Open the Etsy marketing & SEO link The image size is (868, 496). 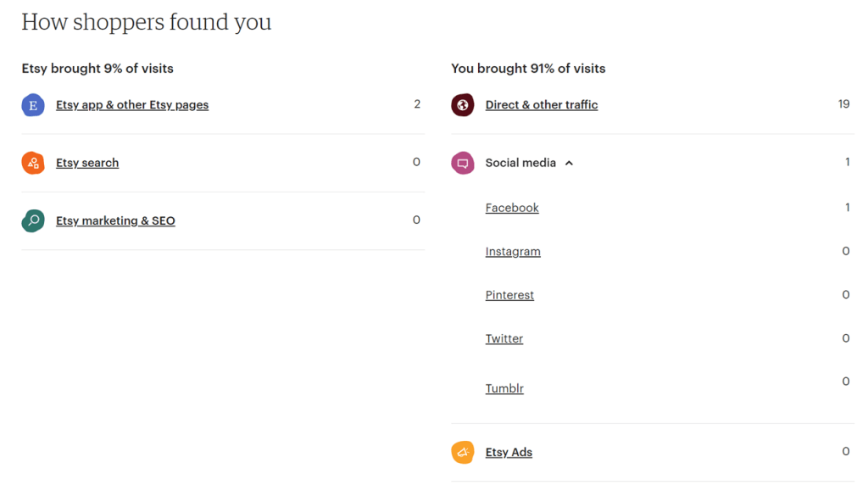coord(115,220)
